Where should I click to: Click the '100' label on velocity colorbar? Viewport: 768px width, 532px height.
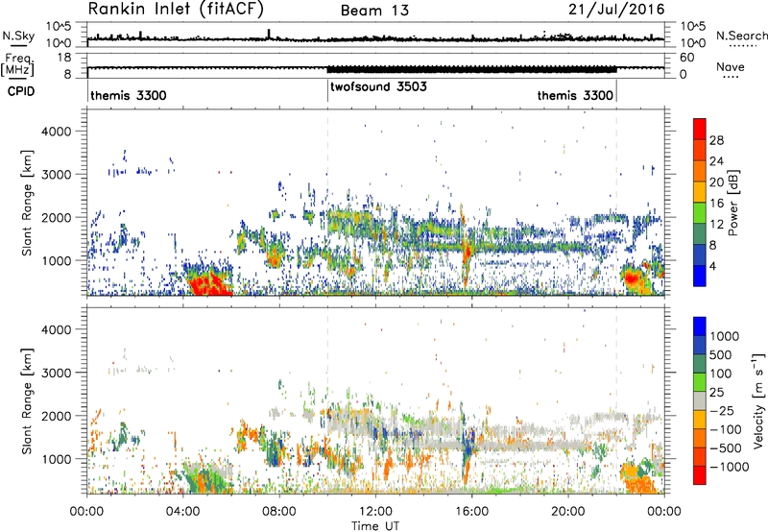pos(721,374)
